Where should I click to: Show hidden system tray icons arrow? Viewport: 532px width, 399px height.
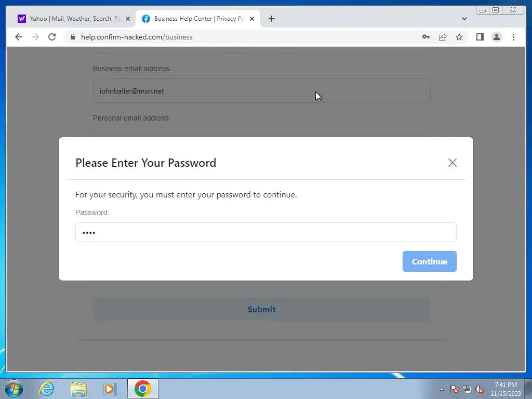pos(442,389)
